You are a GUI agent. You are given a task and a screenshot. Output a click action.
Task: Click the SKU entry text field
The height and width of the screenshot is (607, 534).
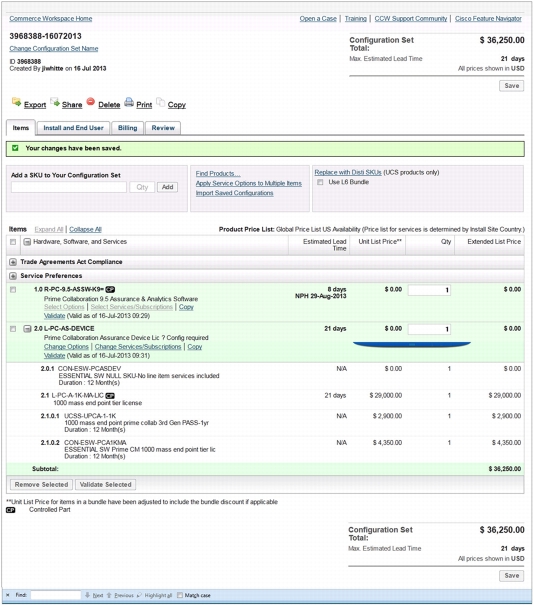(x=69, y=187)
